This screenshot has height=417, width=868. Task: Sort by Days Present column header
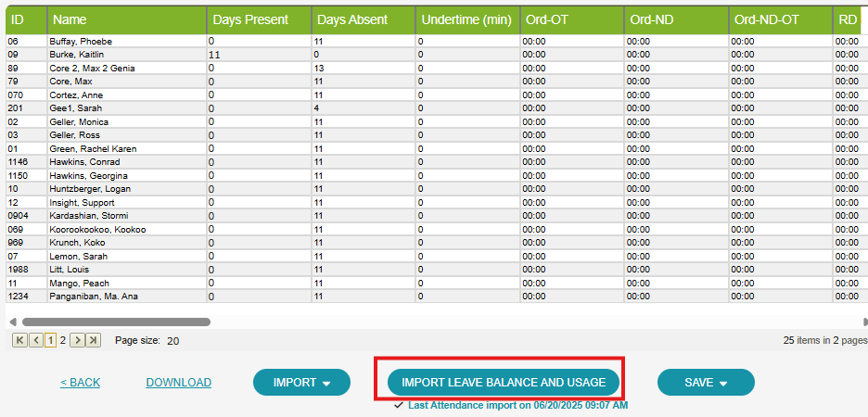click(260, 19)
